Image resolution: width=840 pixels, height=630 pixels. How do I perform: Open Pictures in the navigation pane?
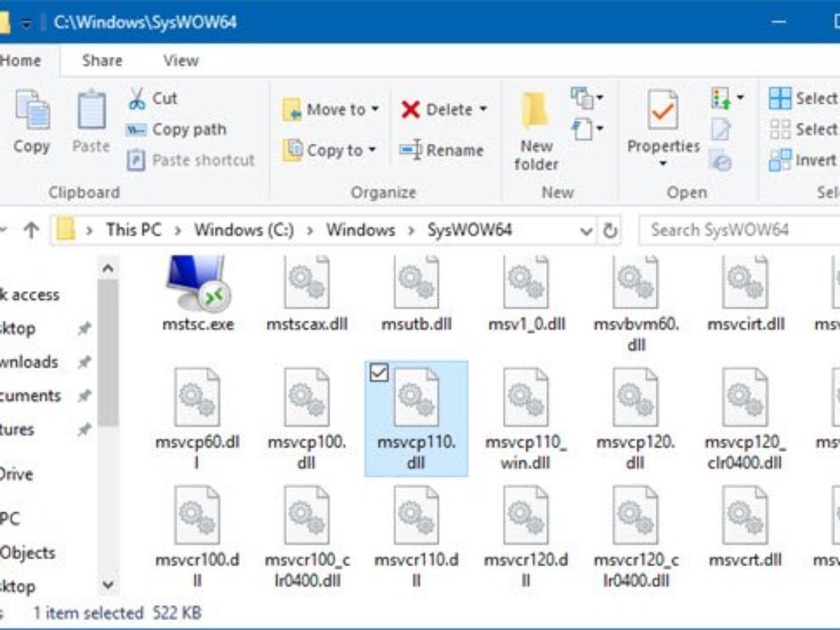pyautogui.click(x=17, y=429)
